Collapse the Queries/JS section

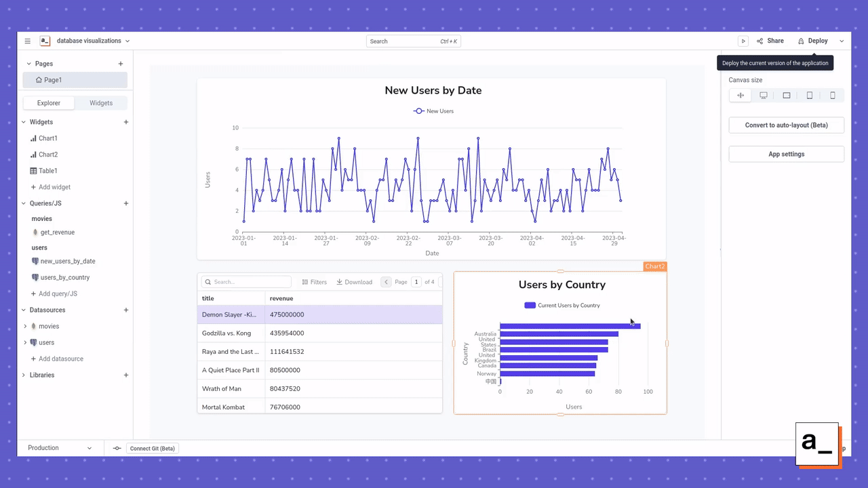click(22, 203)
